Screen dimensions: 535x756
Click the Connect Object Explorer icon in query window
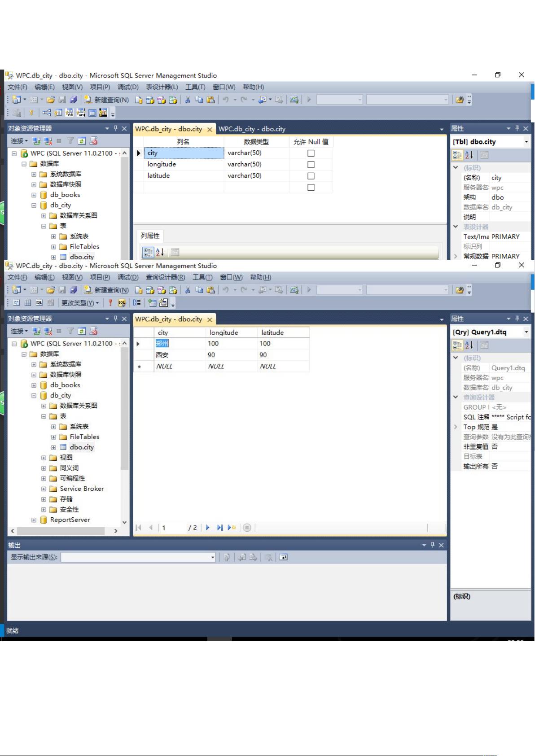37,331
